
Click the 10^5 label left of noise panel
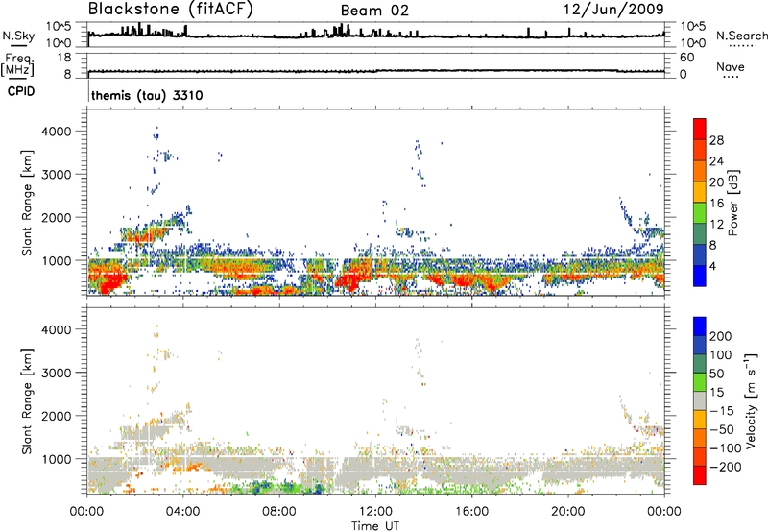[x=59, y=27]
